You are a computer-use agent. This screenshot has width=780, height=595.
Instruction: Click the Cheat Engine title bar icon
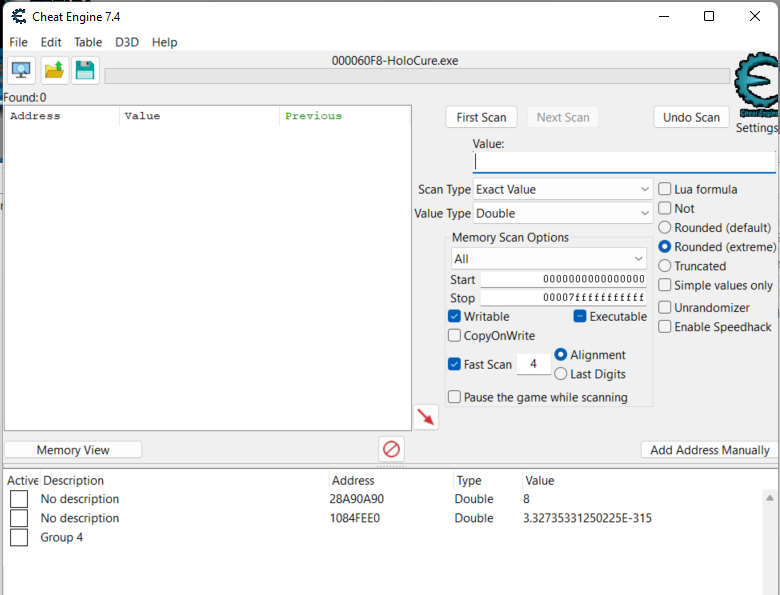(x=17, y=16)
